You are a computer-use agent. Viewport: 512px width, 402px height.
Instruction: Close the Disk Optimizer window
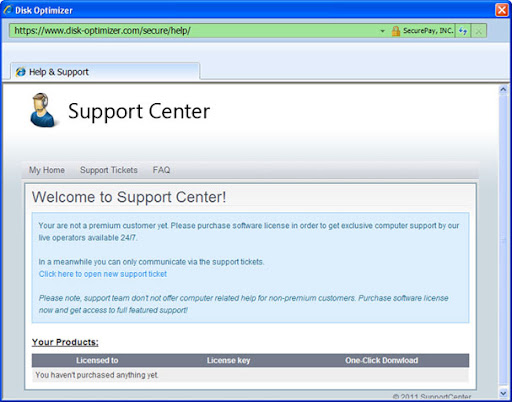(x=502, y=10)
